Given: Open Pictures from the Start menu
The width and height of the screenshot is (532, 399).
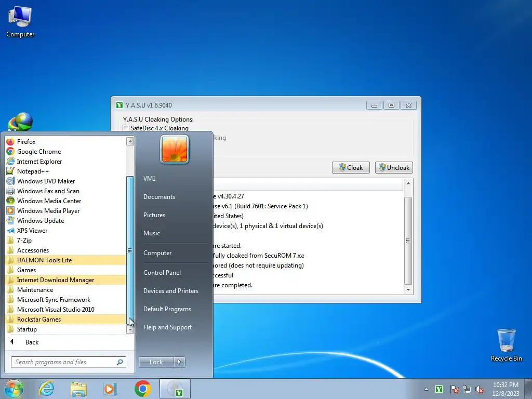Looking at the screenshot, I should coord(154,215).
